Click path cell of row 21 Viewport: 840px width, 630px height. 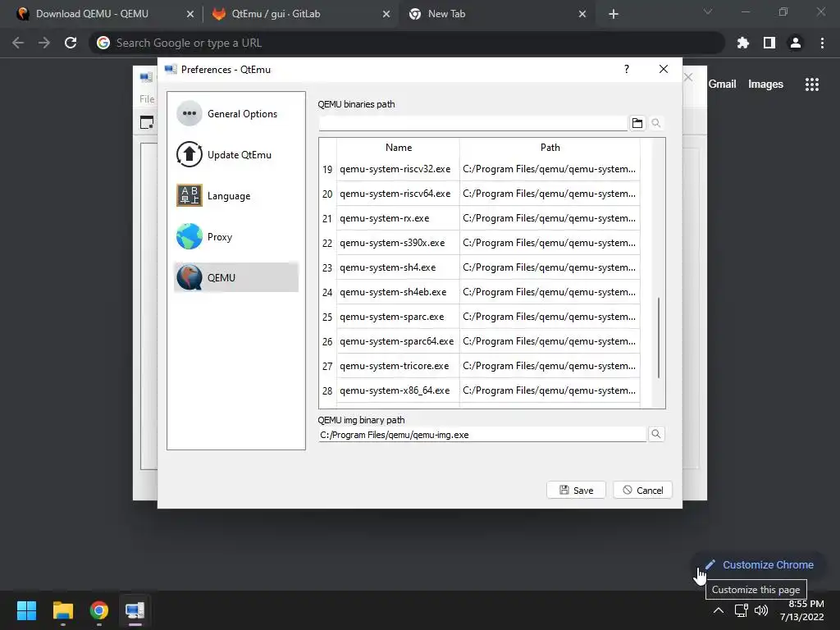[550, 218]
